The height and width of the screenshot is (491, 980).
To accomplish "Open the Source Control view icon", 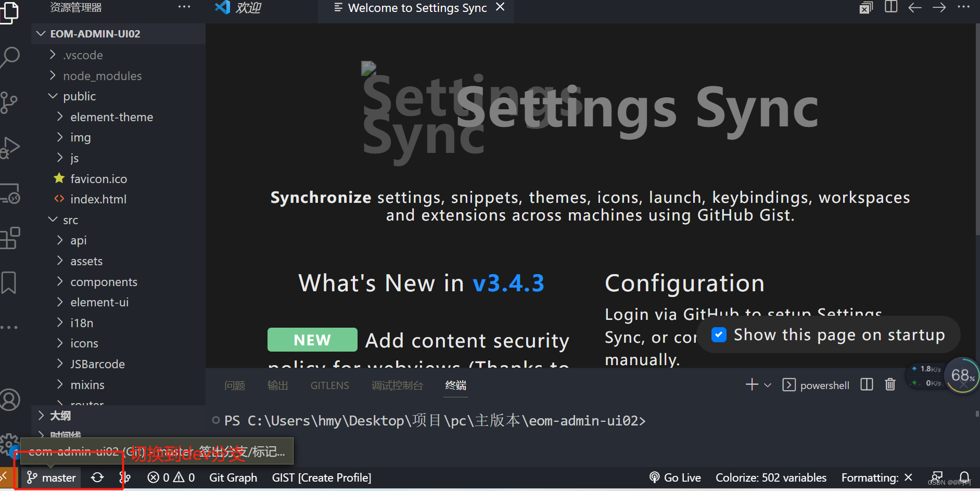I will click(9, 102).
